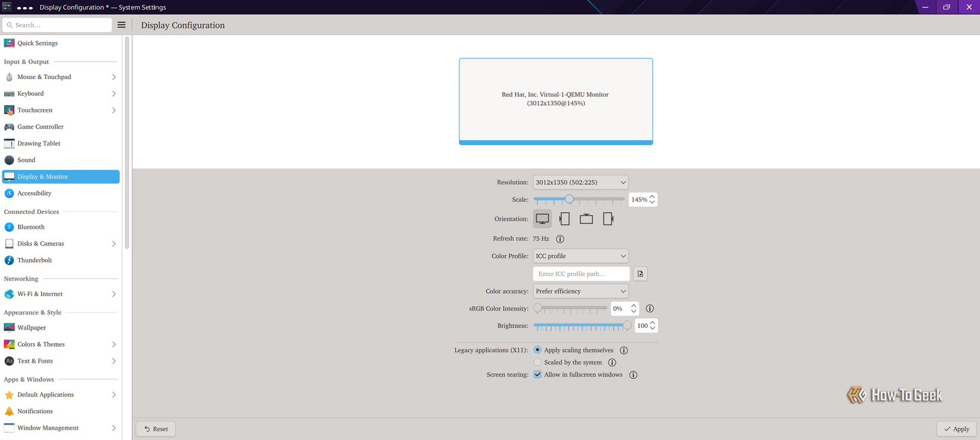This screenshot has height=440, width=980.
Task: Click the Scale percentage spinbox
Action: tap(643, 200)
